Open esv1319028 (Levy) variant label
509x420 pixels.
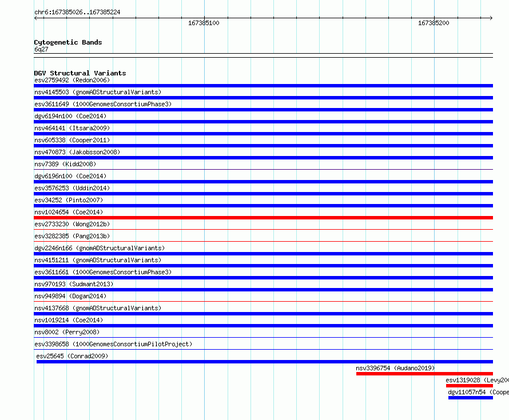click(477, 380)
